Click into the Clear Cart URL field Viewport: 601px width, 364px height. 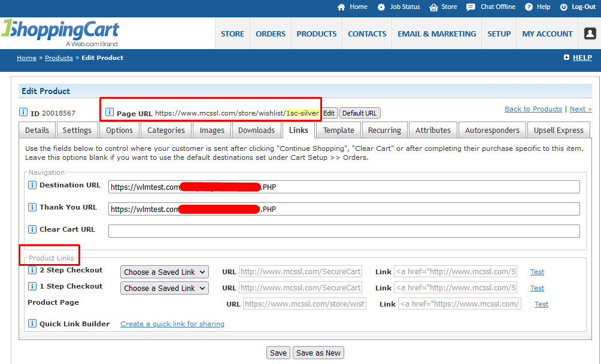(x=344, y=231)
